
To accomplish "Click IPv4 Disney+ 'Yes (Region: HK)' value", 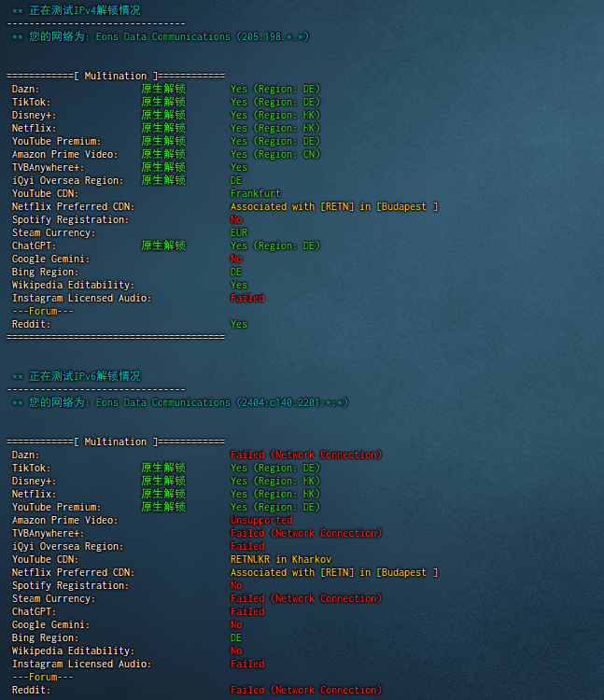I will point(275,115).
